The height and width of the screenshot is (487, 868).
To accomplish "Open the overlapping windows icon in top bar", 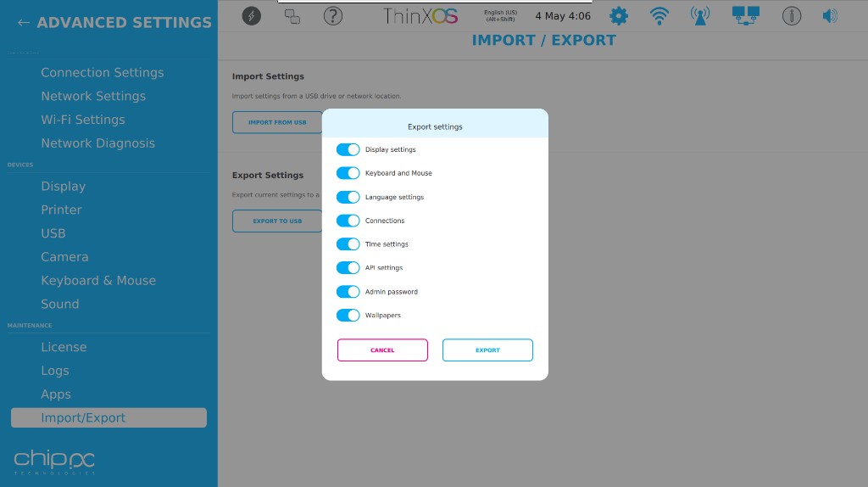I will (x=292, y=17).
